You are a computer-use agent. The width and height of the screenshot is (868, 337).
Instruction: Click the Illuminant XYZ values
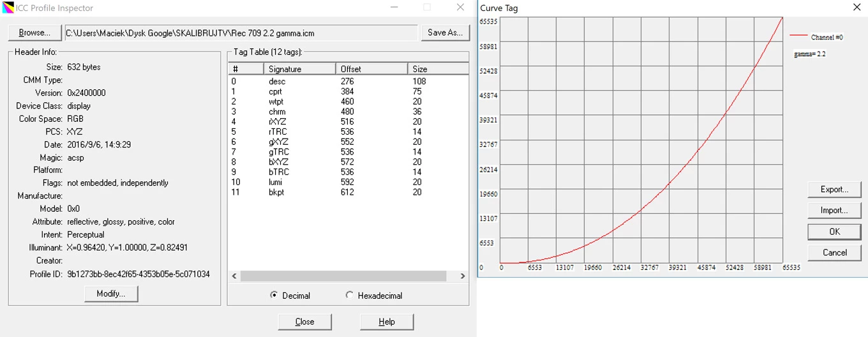click(127, 247)
